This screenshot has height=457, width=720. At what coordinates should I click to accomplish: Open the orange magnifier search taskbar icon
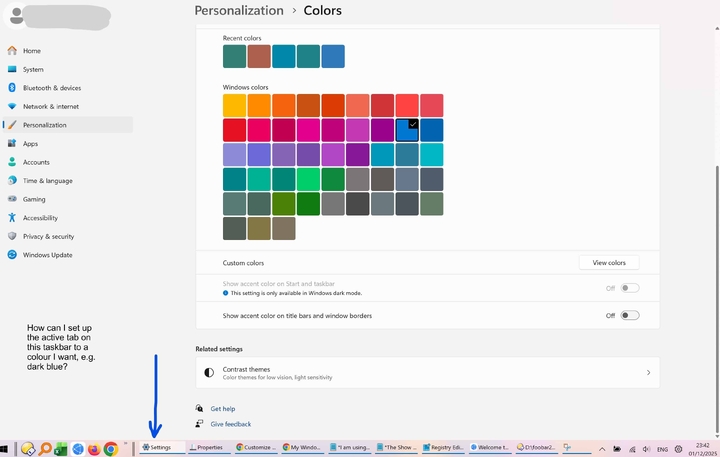point(45,448)
